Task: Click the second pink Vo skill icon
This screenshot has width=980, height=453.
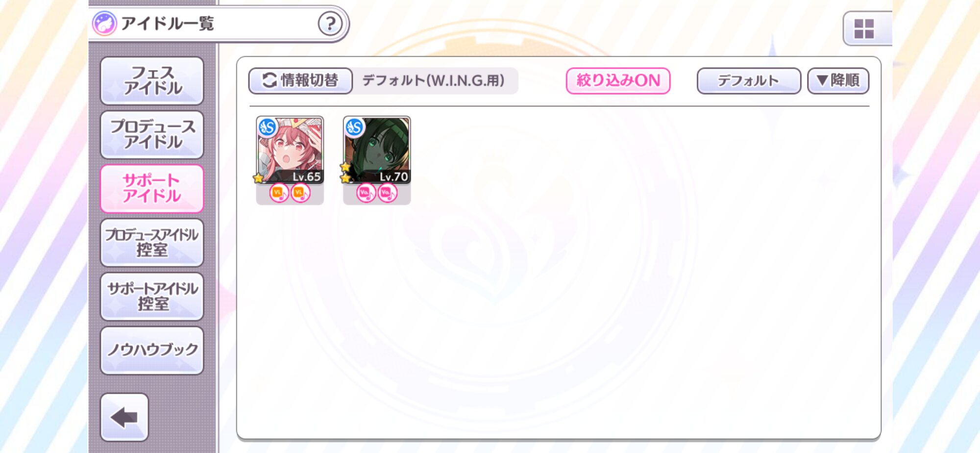Action: coord(387,193)
